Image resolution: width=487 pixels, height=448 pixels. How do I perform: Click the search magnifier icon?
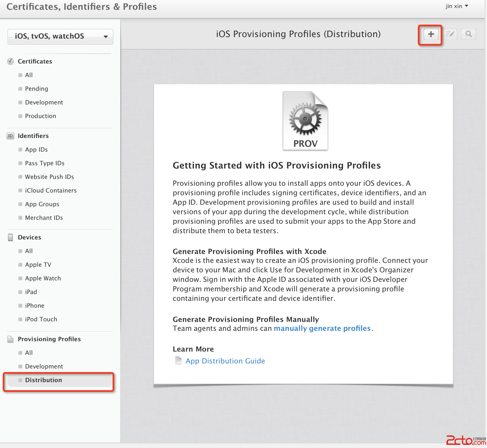coord(469,34)
